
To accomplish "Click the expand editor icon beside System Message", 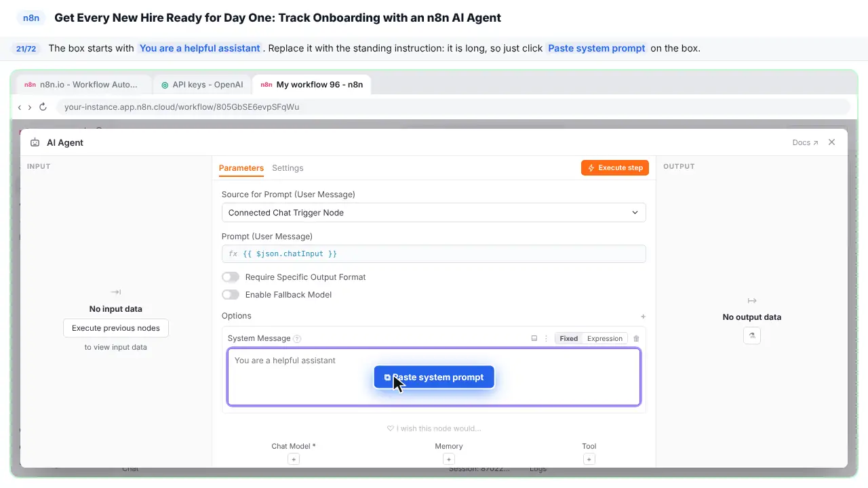I will pos(534,338).
